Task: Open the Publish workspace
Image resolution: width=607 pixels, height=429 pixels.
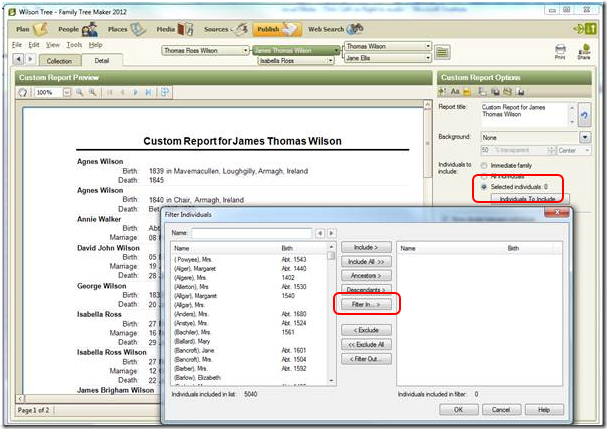Action: tap(277, 29)
